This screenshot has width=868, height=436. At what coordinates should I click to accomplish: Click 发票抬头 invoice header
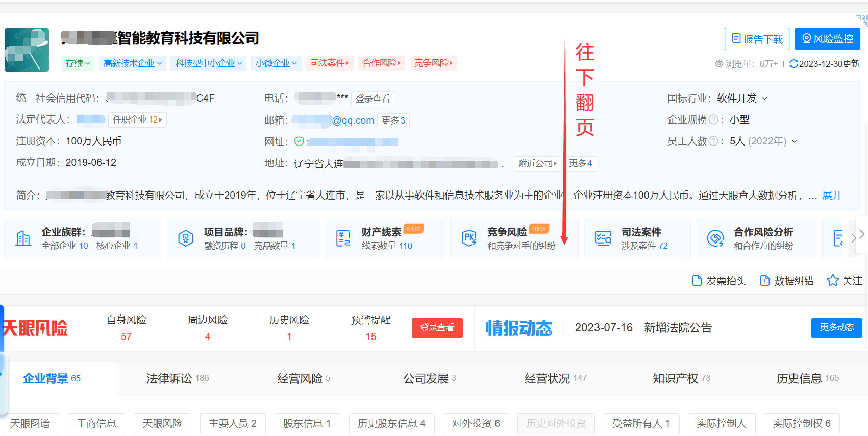click(719, 281)
